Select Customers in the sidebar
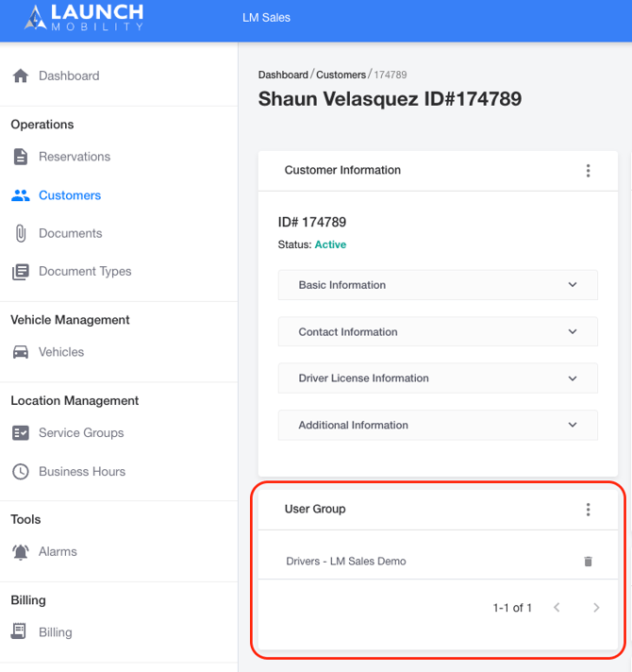632x672 pixels. click(69, 195)
